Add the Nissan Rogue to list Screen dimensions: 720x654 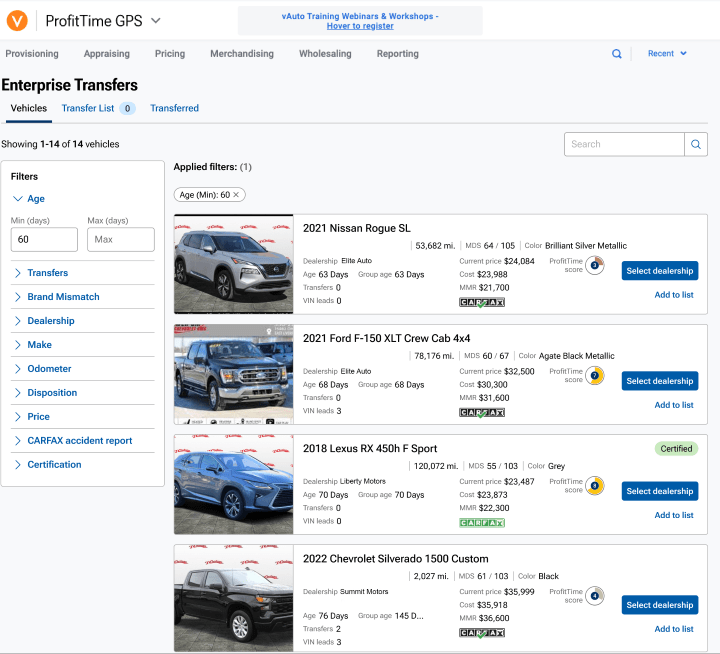(674, 295)
